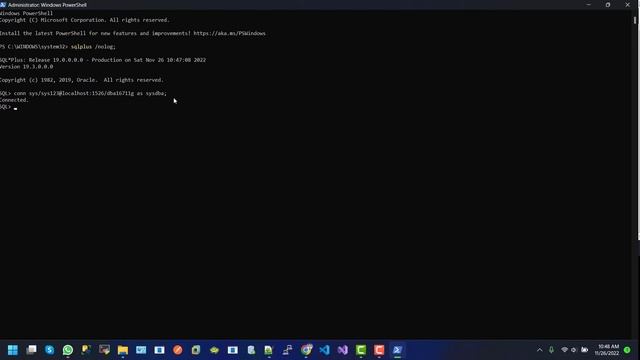Click the 'Copyright (c) 1982, 2019, Oracle' line

[x=82, y=80]
